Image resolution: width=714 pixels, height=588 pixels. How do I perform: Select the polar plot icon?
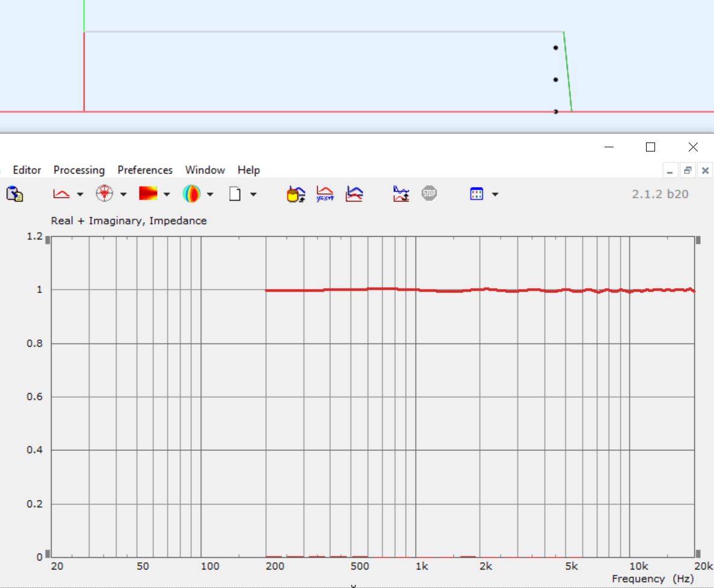click(104, 194)
